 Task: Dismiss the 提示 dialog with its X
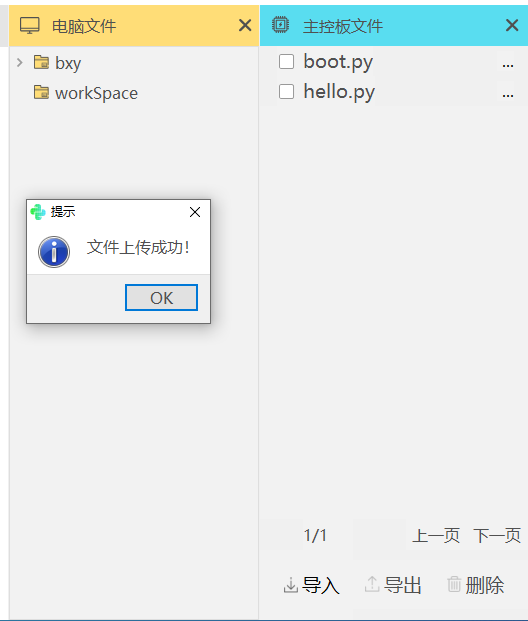pyautogui.click(x=195, y=212)
